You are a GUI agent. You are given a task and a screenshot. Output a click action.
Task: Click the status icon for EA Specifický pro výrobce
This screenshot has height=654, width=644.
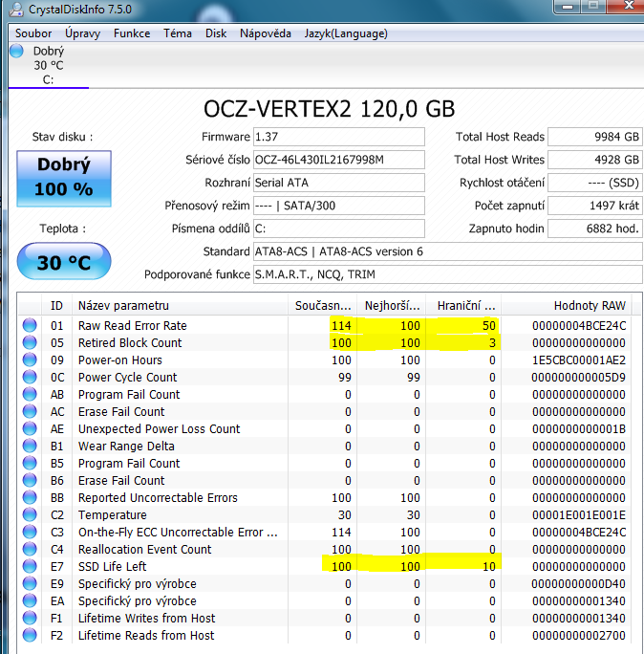click(x=30, y=600)
